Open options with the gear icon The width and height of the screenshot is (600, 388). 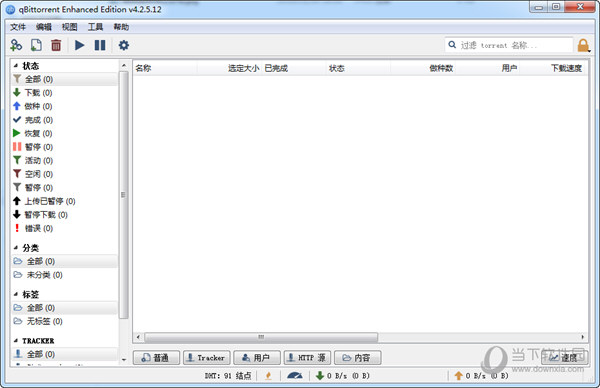tap(124, 45)
